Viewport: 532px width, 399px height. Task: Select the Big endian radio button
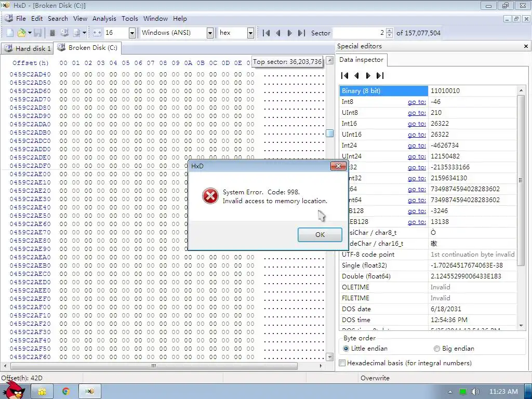coord(436,349)
